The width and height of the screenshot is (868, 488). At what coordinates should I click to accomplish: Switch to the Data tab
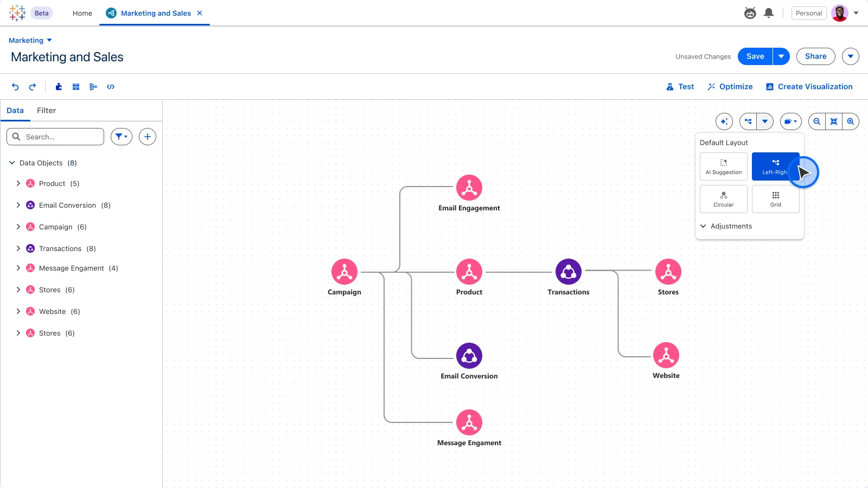tap(15, 111)
